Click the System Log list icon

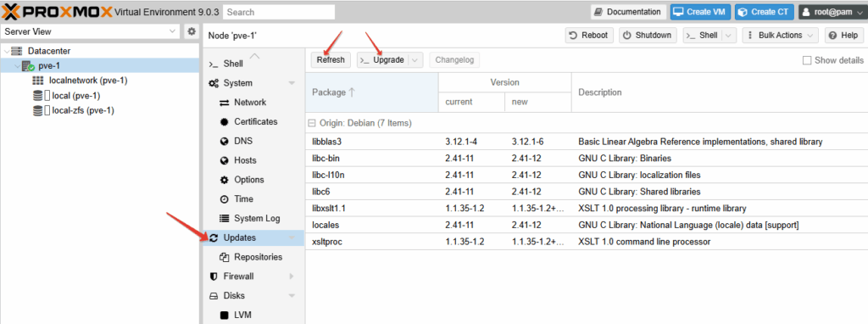(224, 219)
